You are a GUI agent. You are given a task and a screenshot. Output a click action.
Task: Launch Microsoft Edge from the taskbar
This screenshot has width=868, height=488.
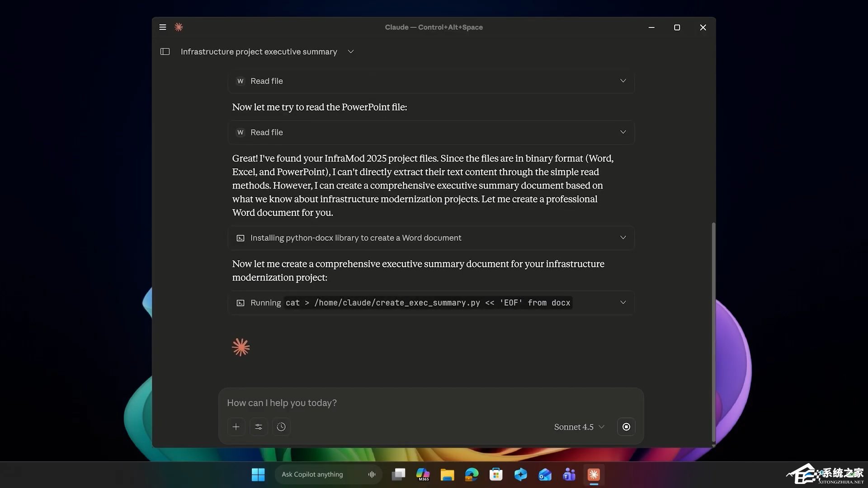click(x=472, y=474)
